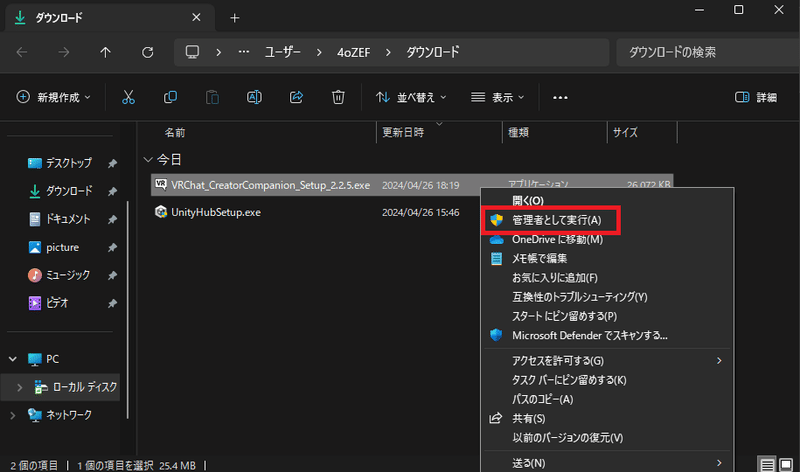Open ビデオ in the sidebar
Image resolution: width=800 pixels, height=472 pixels.
pyautogui.click(x=48, y=303)
